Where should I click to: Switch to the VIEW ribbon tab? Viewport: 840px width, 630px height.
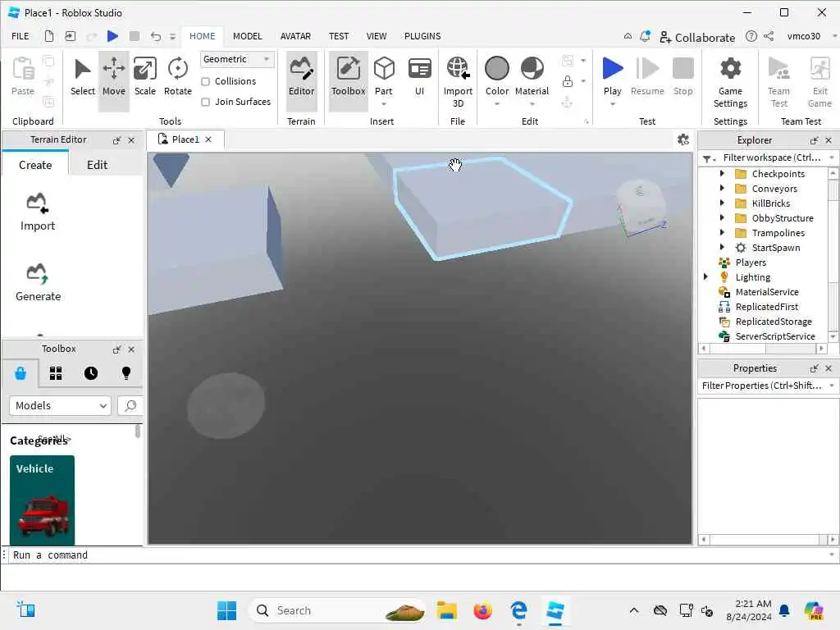pyautogui.click(x=376, y=36)
